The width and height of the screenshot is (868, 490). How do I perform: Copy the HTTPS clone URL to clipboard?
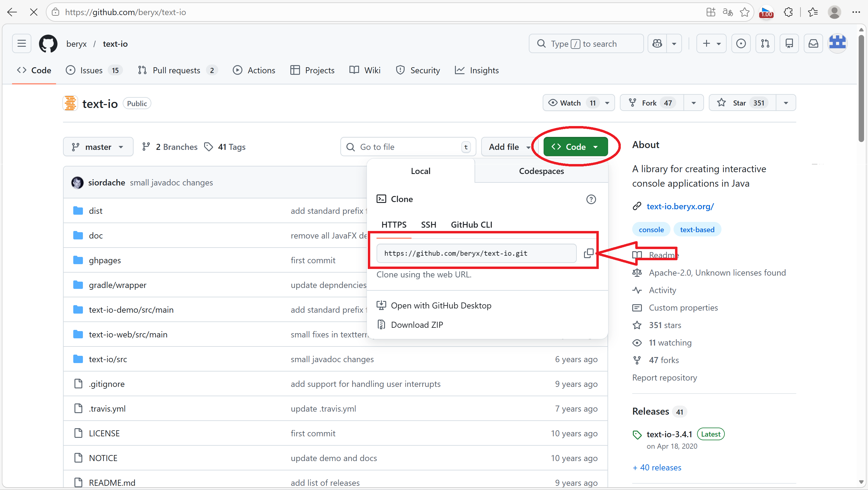pos(588,253)
